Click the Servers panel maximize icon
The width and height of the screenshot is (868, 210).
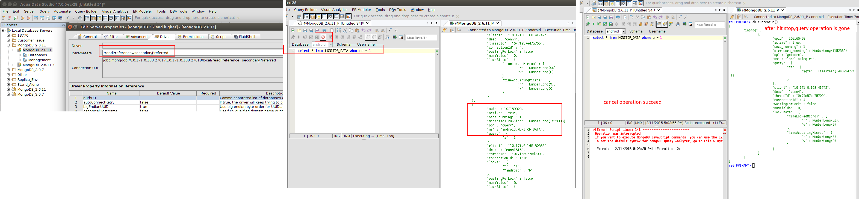tap(64, 25)
